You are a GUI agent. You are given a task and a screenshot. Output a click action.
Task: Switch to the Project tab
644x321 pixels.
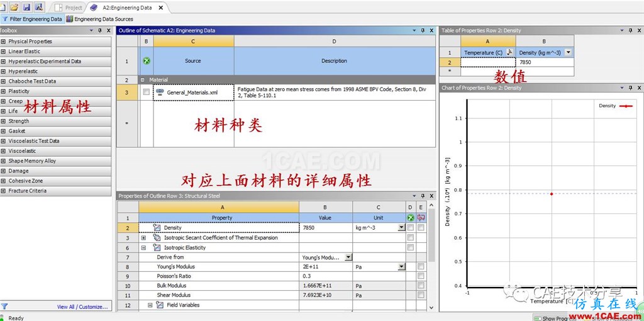click(x=69, y=8)
